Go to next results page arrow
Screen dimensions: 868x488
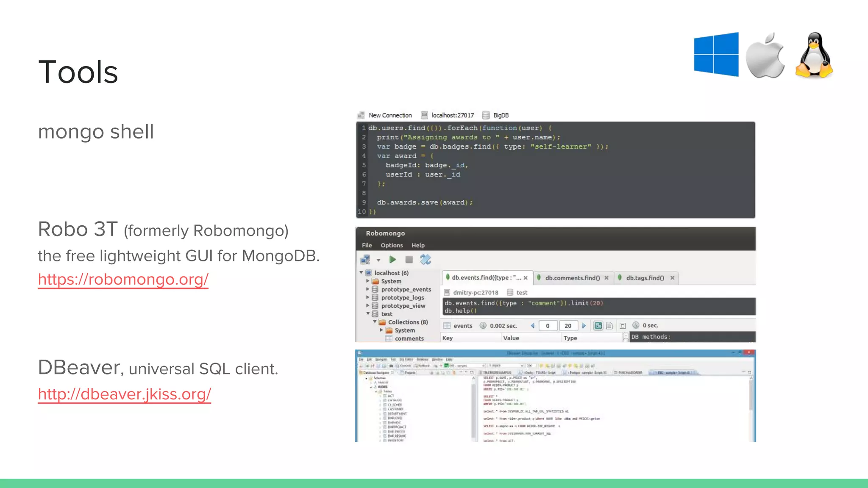tap(584, 326)
